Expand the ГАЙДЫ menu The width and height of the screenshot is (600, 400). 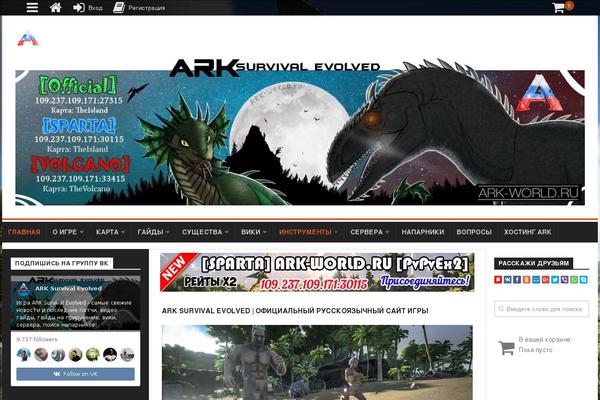click(153, 232)
